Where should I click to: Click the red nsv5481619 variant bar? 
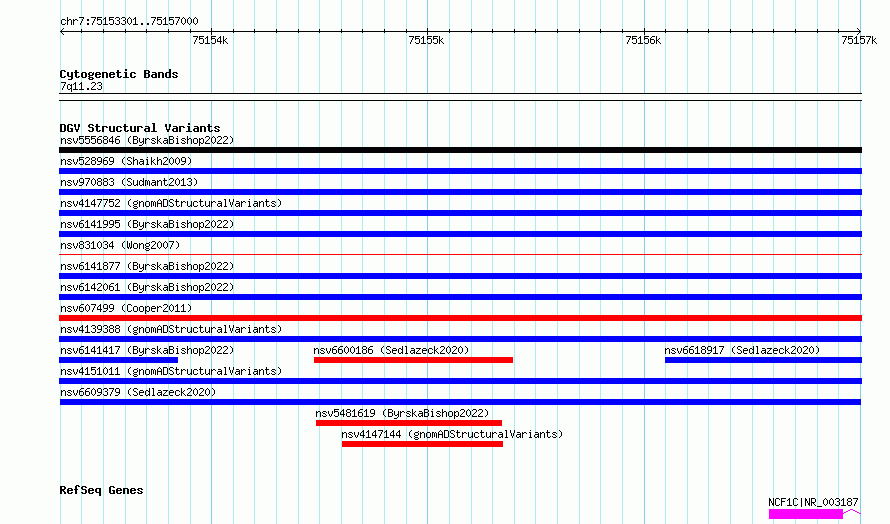409,423
